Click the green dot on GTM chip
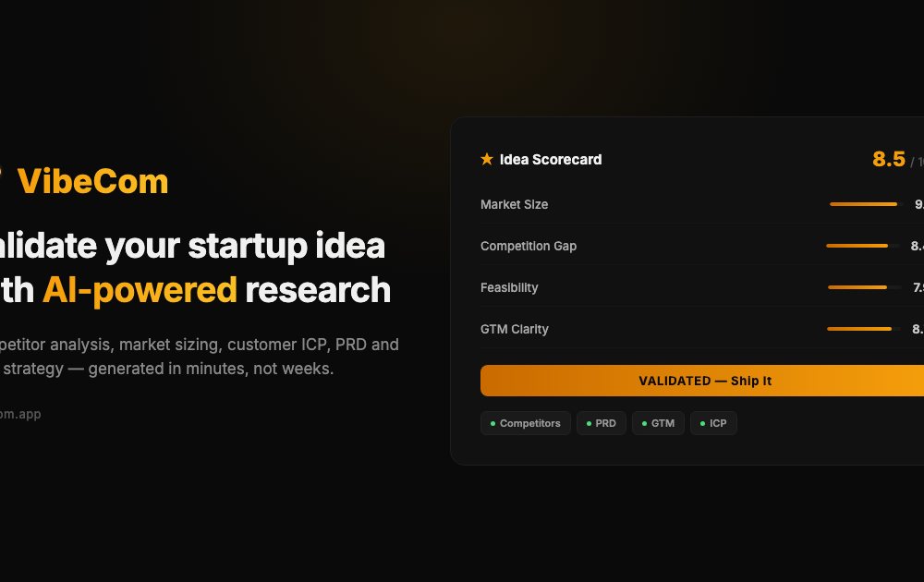Image resolution: width=924 pixels, height=582 pixels. (x=644, y=423)
